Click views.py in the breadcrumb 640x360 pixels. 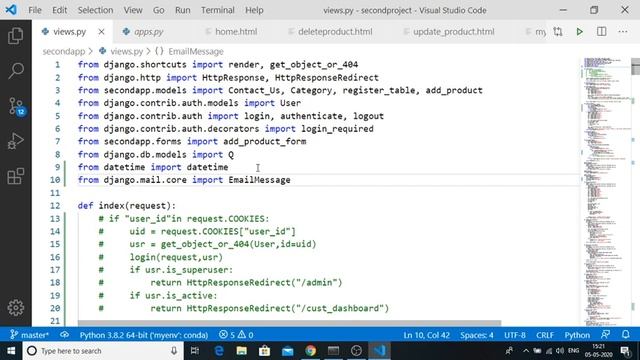(x=127, y=51)
